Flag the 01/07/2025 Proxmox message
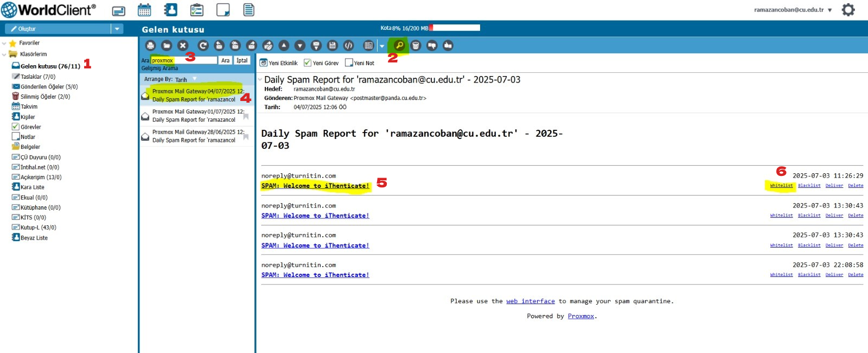868x353 pixels. coord(246,116)
